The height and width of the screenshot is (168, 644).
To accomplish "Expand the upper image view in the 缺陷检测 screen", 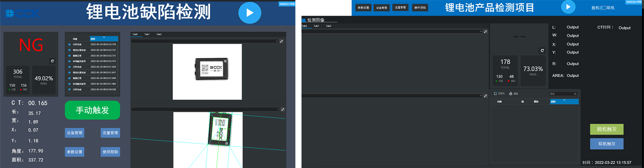I will pyautogui.click(x=281, y=41).
